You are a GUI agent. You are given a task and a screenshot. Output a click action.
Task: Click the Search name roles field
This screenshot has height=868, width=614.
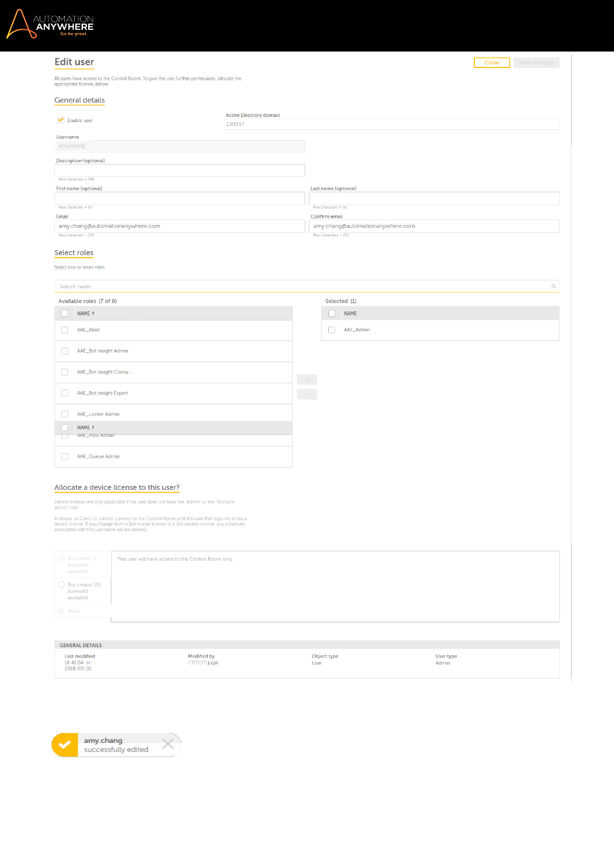point(307,286)
